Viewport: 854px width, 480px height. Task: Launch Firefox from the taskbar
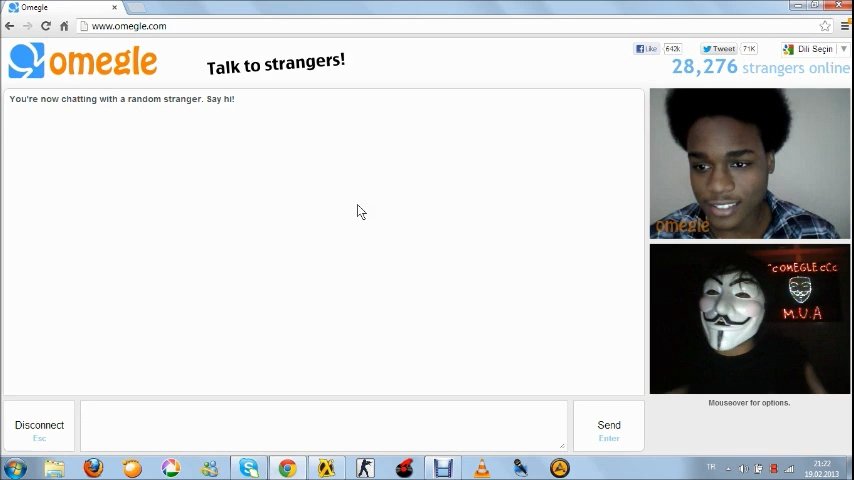[x=93, y=468]
